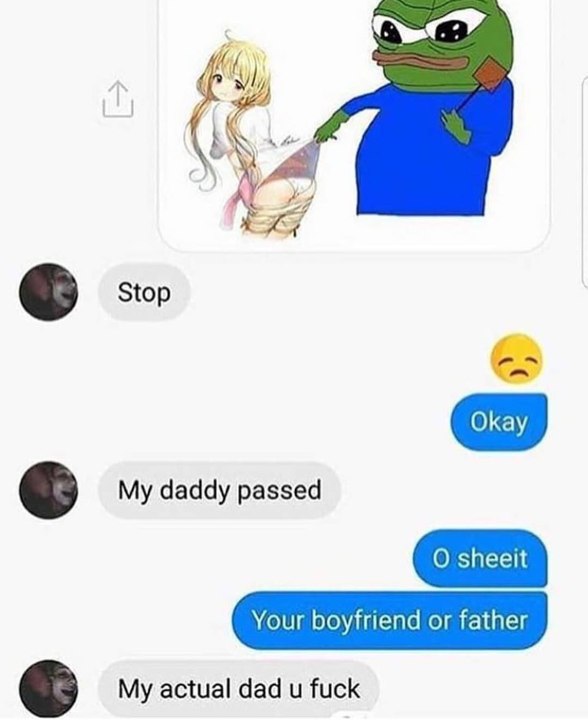
Task: Select the "My actual dad u fuck" bubble
Action: point(238,688)
